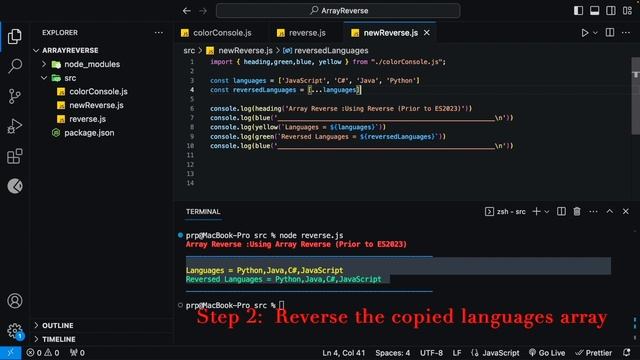Open the errors and warnings indicator
Viewport: 640px width, 360px height.
(43, 353)
